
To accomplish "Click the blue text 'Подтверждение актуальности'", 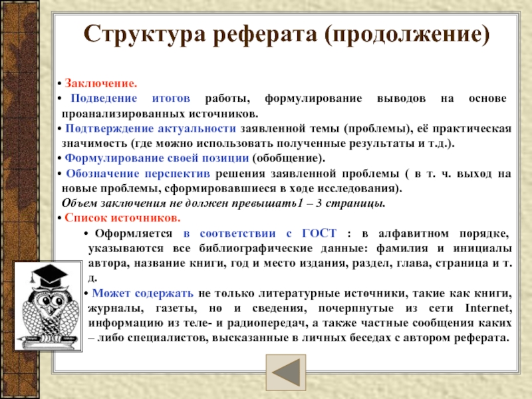I will coord(150,128).
